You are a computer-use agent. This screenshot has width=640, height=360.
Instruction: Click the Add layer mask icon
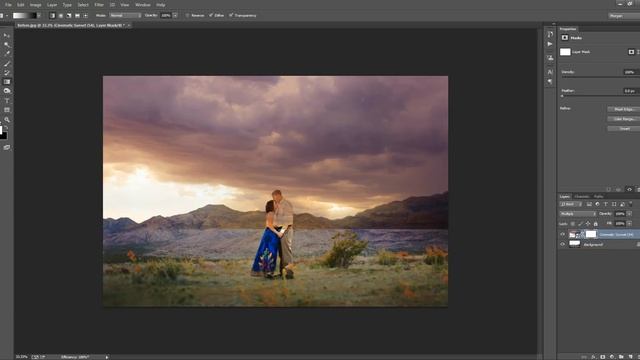tap(602, 357)
